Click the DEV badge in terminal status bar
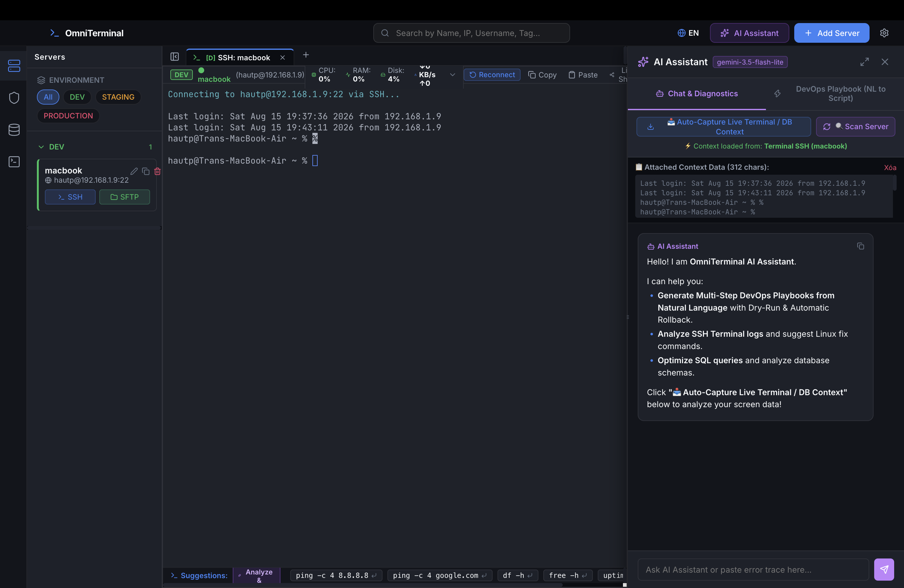Screen dimensions: 904x588 click(181, 75)
